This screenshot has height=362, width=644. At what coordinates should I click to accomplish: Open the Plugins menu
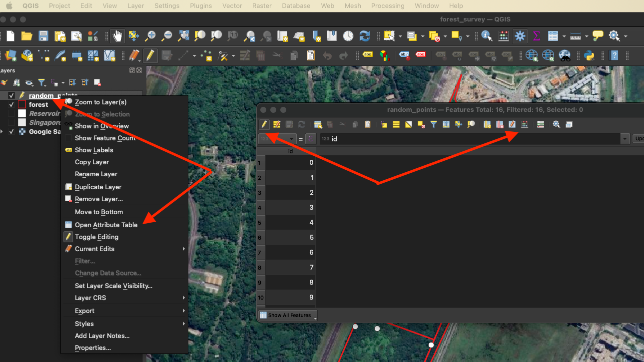(201, 5)
